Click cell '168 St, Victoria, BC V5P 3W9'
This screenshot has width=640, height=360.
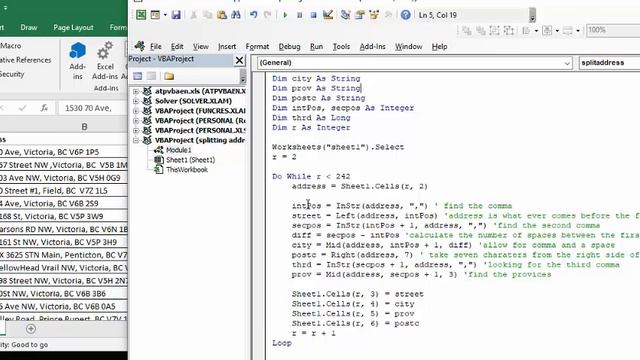coord(64,216)
